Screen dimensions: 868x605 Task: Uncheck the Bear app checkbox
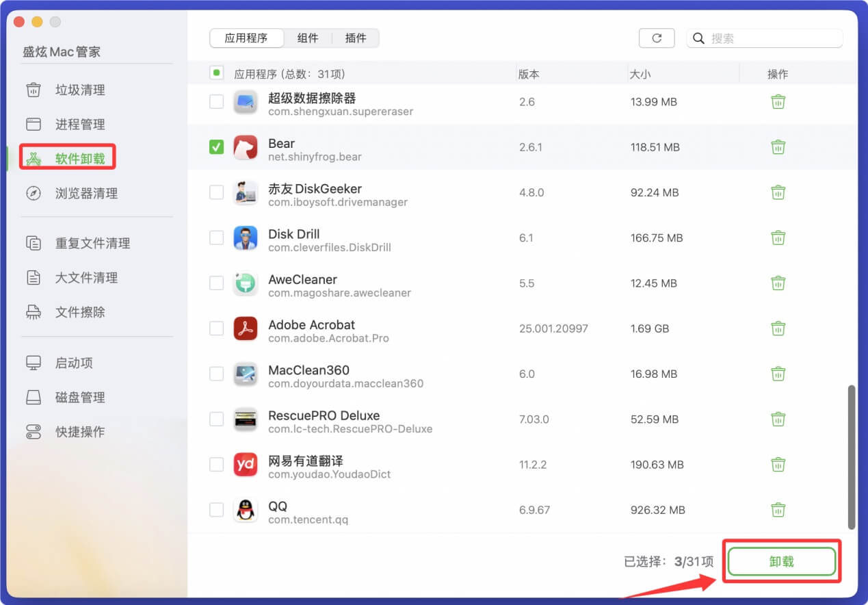tap(217, 146)
